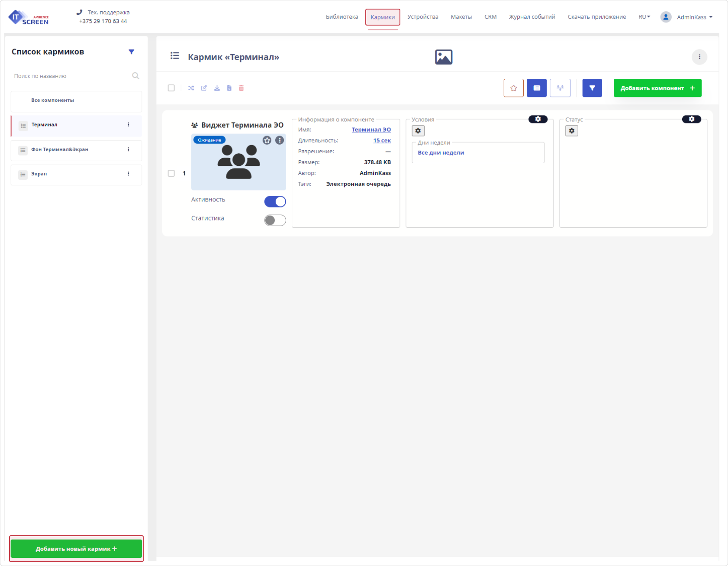This screenshot has height=566, width=728.
Task: Click the download icon in the toolbar
Action: [217, 88]
